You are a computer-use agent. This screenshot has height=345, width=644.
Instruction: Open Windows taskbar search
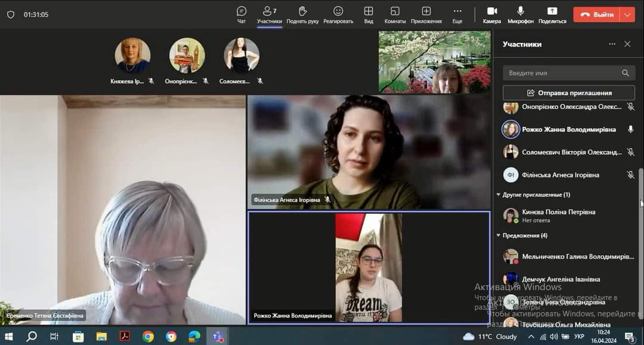tap(31, 337)
